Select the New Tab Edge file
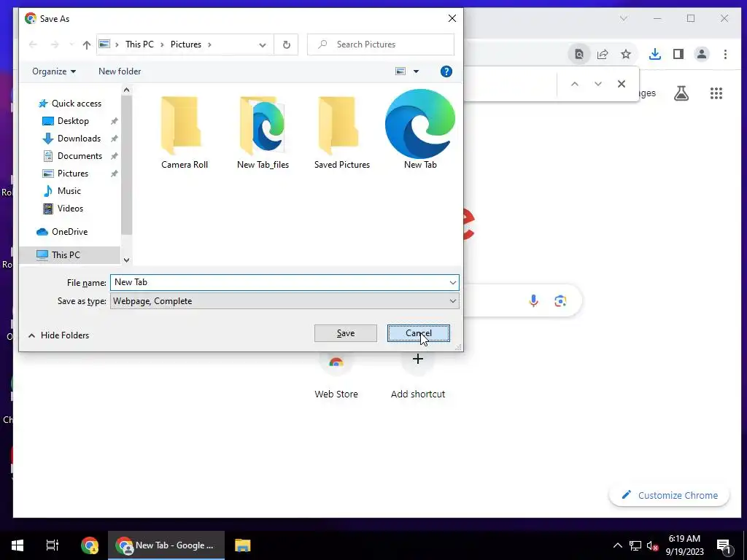Viewport: 747px width, 560px height. click(419, 130)
